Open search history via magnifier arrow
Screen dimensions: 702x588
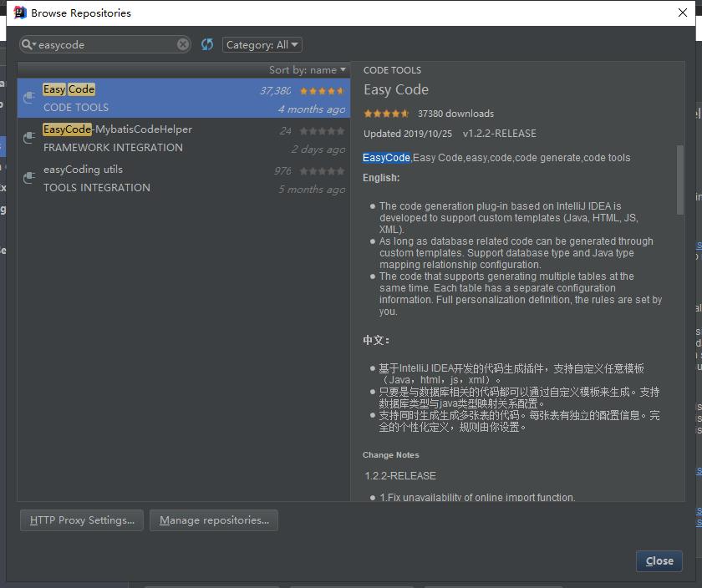(33, 44)
